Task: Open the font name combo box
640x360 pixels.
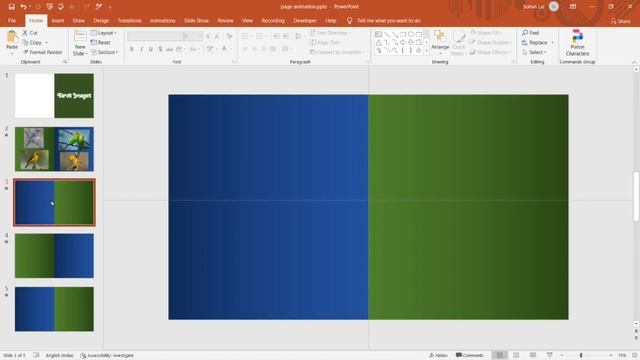Action: click(155, 36)
